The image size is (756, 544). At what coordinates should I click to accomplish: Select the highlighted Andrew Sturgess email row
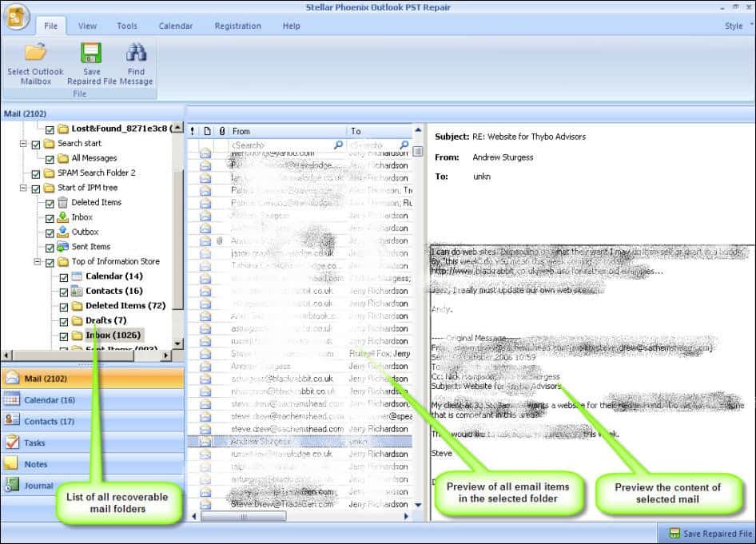click(x=300, y=442)
